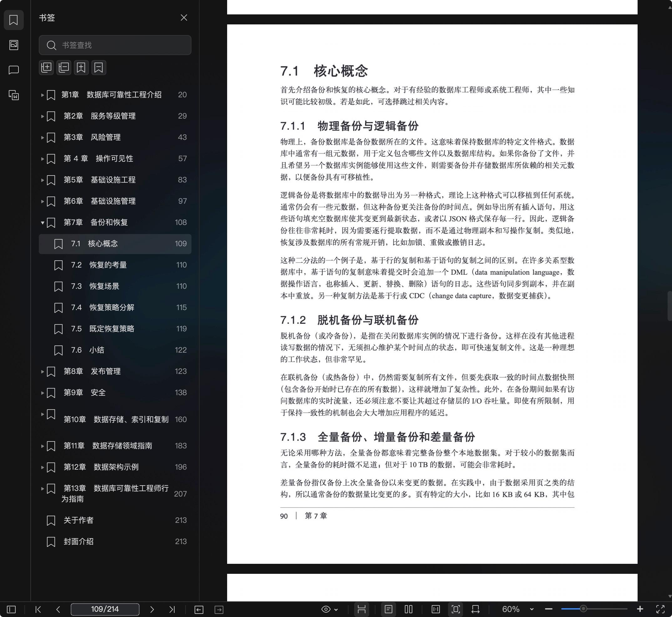Viewport: 672px width, 617px height.
Task: Go to previous page
Action: tap(58, 609)
